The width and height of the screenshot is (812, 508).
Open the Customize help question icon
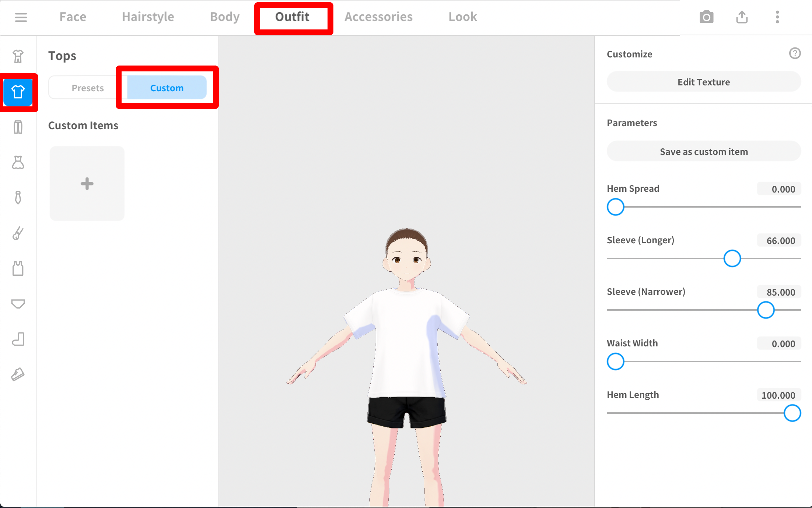point(795,54)
